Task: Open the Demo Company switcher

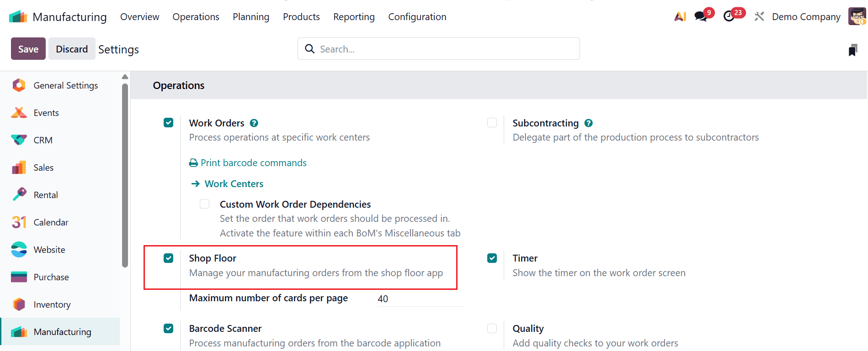Action: [805, 16]
